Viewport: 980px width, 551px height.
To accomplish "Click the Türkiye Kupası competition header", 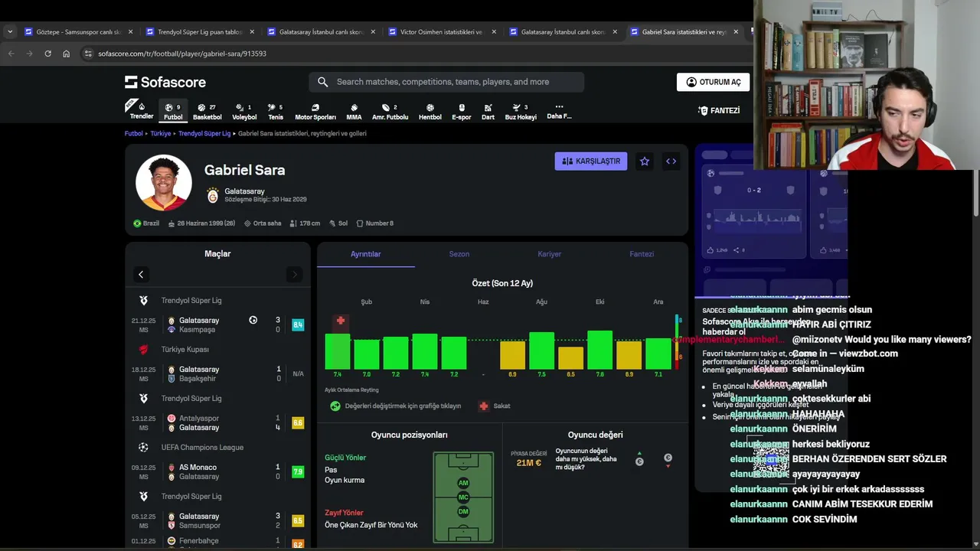I will click(218, 349).
